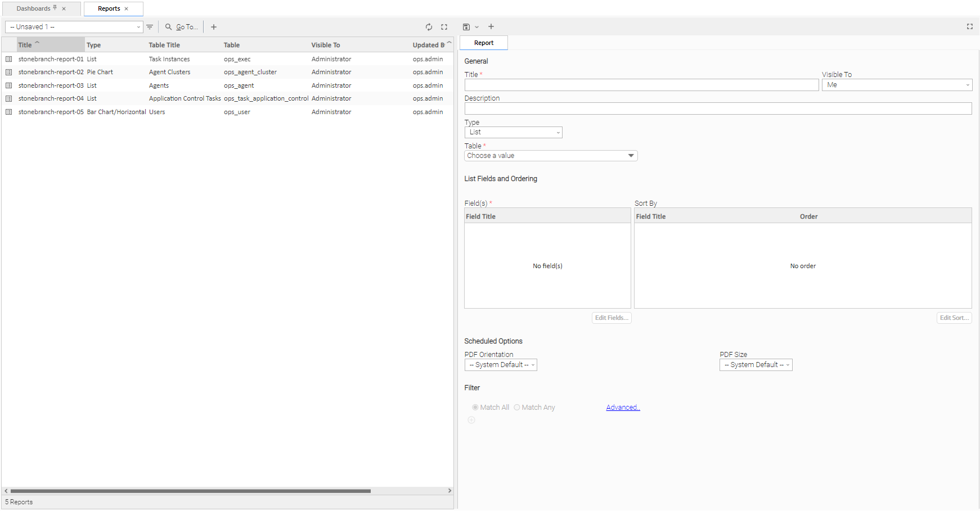Open the Visible To dropdown
The image size is (980, 511).
point(897,85)
